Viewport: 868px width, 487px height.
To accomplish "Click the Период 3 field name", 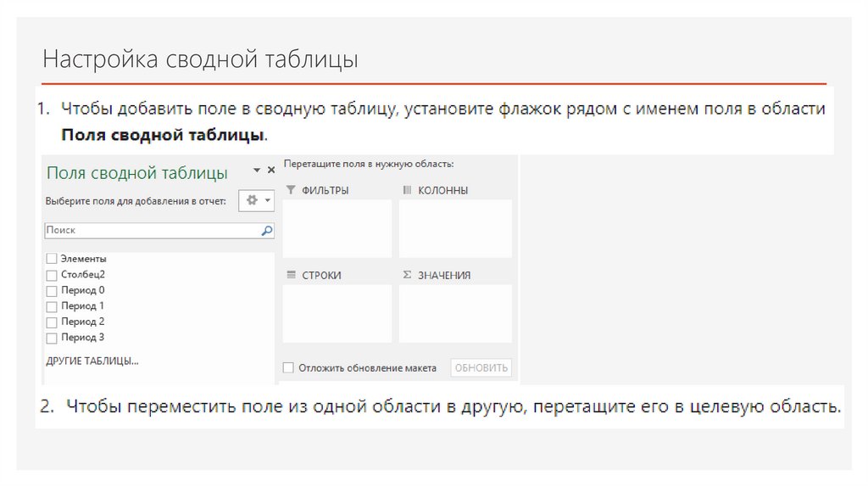I will (82, 338).
